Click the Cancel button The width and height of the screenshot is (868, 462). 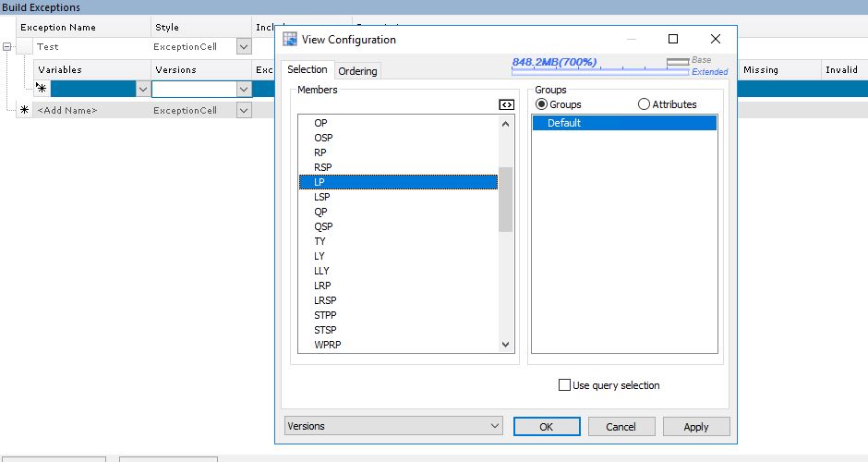(x=621, y=427)
